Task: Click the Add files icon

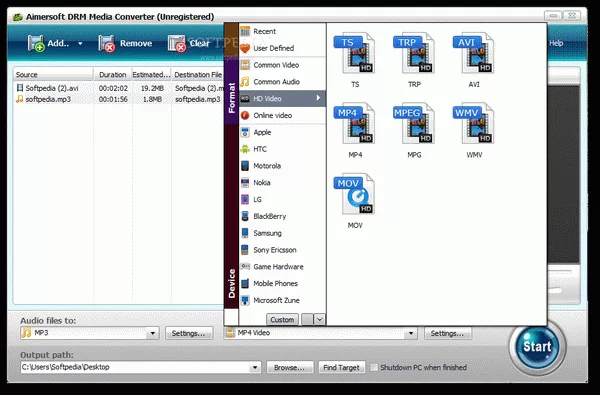Action: pos(36,43)
